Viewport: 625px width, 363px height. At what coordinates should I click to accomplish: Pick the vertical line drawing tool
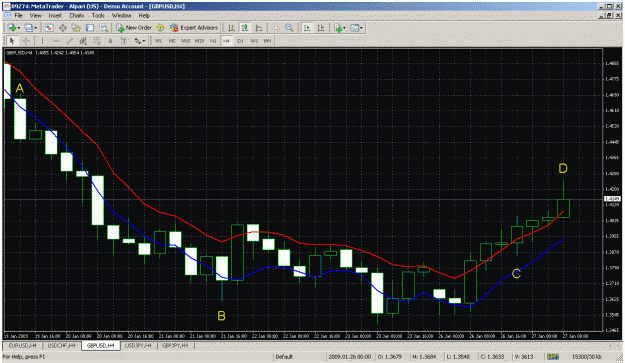[42, 41]
